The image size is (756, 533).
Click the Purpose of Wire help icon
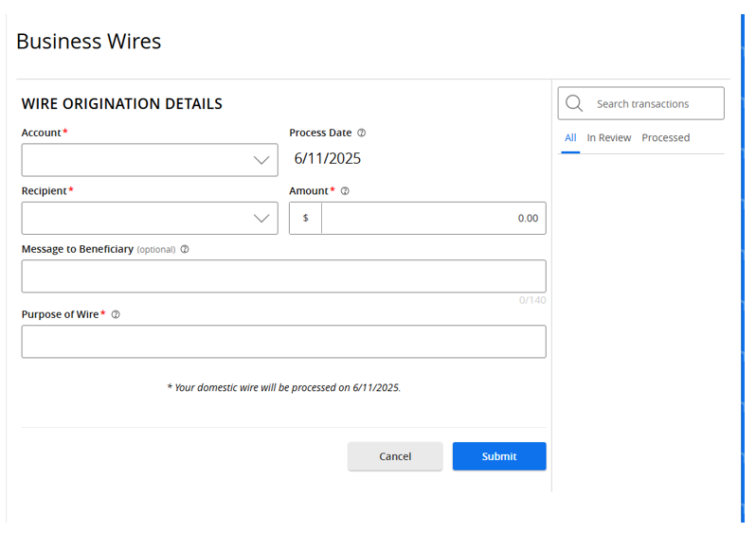click(116, 314)
